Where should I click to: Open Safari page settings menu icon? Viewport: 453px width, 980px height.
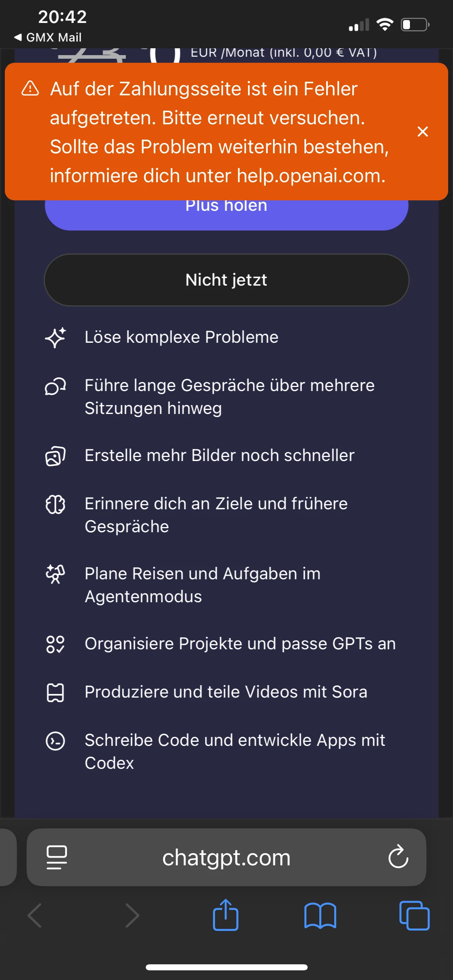click(x=57, y=857)
